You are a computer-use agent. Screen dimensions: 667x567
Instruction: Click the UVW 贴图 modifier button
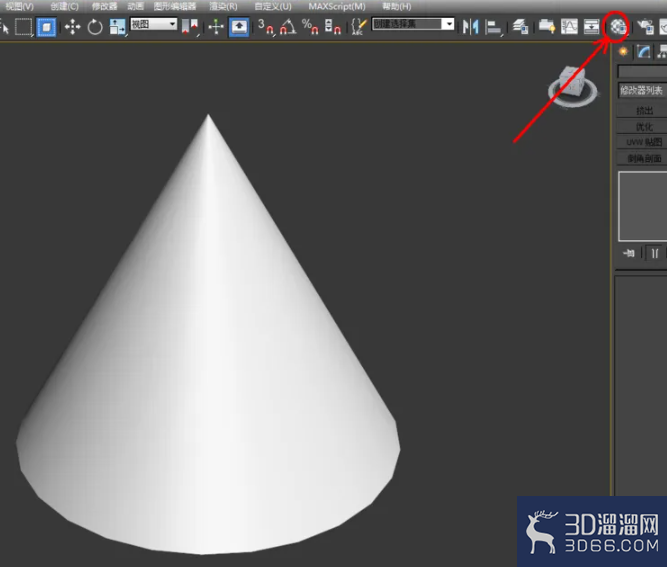(642, 142)
